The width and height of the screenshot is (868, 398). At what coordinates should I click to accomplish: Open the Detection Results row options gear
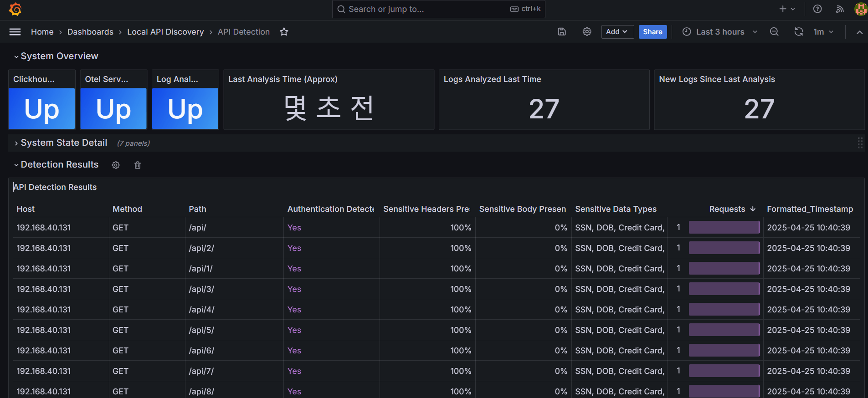[116, 165]
